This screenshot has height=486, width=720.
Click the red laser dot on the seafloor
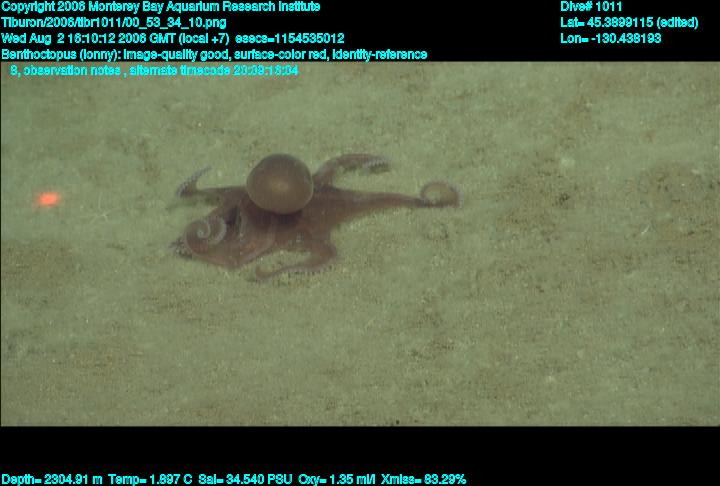tap(49, 199)
